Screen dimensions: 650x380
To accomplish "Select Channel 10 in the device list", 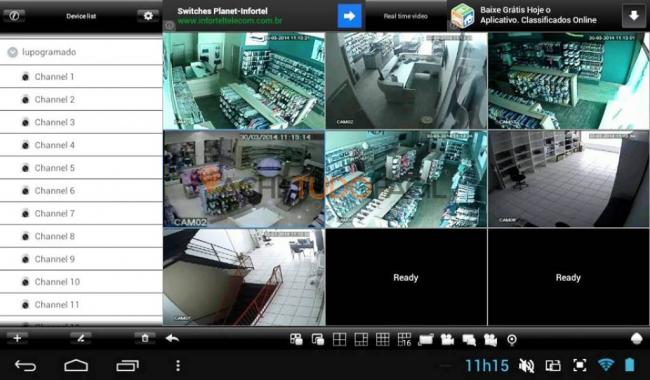I will [x=81, y=282].
